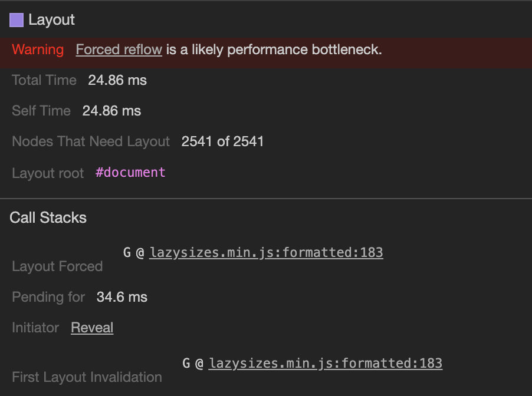Click the Self Time label
This screenshot has height=396, width=532.
pos(41,111)
